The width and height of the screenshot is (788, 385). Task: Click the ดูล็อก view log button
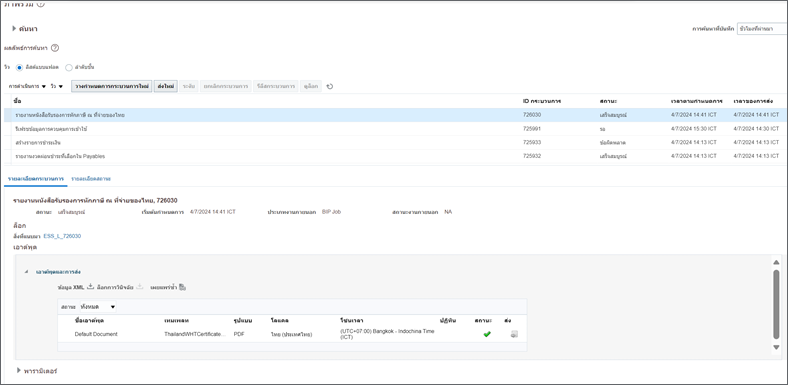(311, 86)
